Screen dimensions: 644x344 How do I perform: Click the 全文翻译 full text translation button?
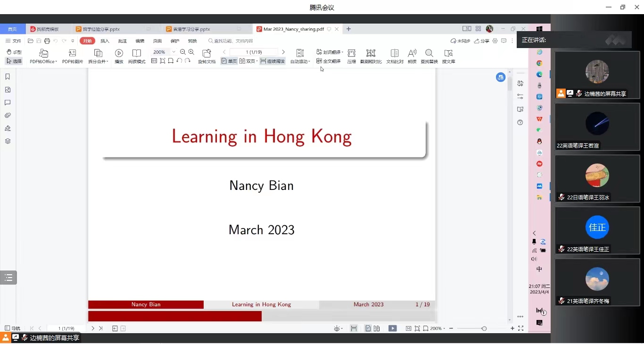[329, 61]
